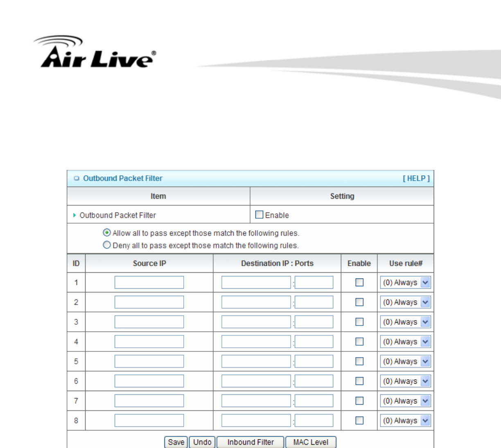The width and height of the screenshot is (501, 448).
Task: Click the Source IP column header
Action: 149,263
